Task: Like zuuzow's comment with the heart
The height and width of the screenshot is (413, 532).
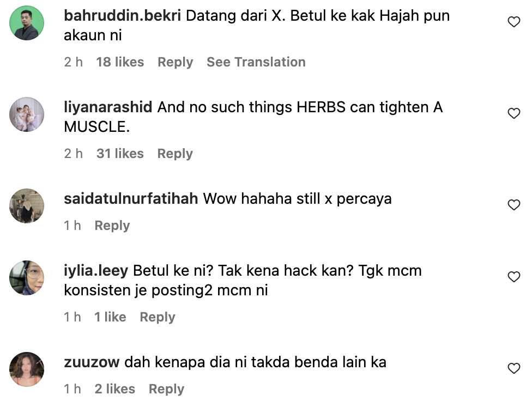Action: tap(513, 368)
